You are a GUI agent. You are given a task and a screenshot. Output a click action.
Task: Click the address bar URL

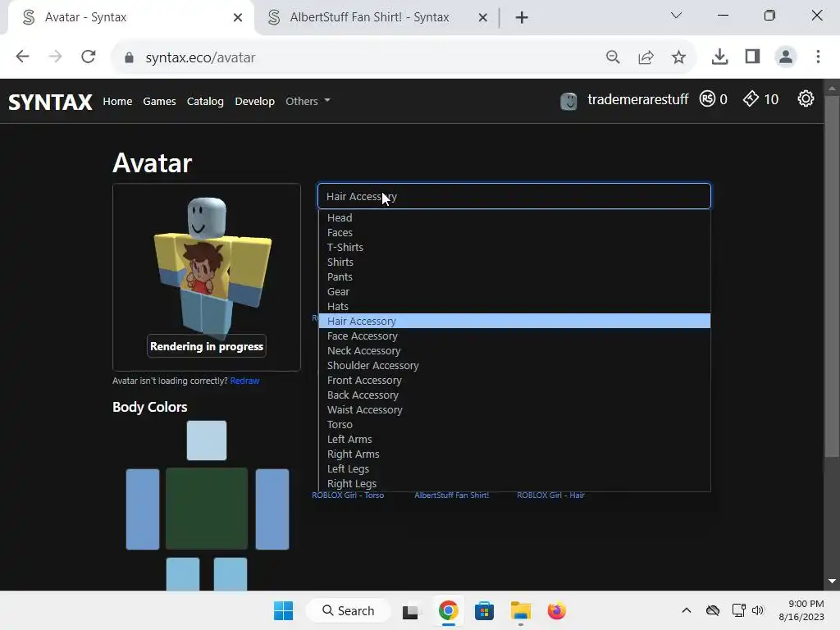click(x=200, y=57)
